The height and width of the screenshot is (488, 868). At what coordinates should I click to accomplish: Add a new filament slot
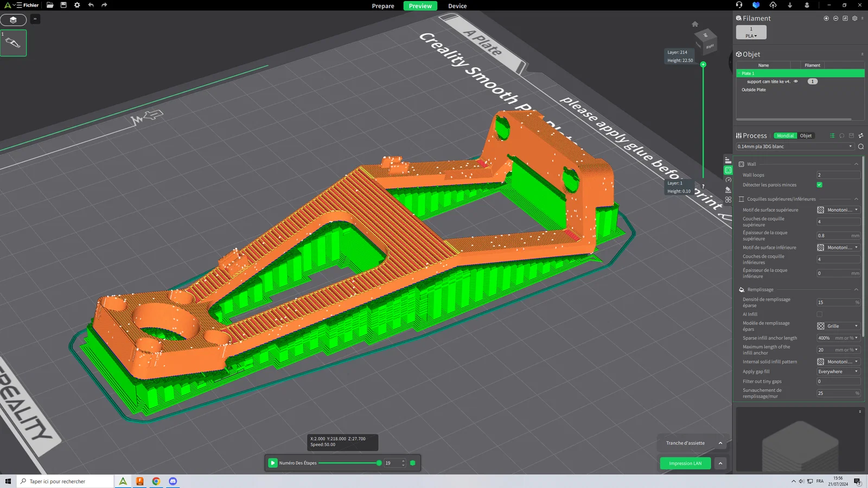[826, 18]
